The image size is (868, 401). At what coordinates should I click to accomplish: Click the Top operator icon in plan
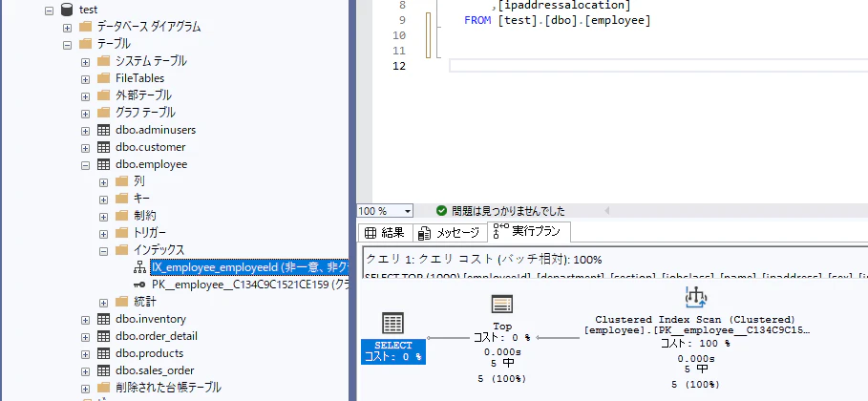502,304
